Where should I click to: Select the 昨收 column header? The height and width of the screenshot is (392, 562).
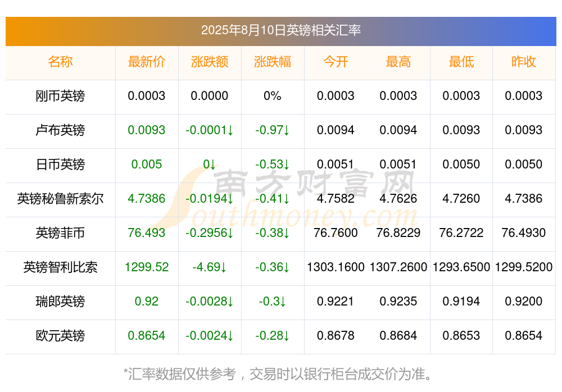(524, 62)
